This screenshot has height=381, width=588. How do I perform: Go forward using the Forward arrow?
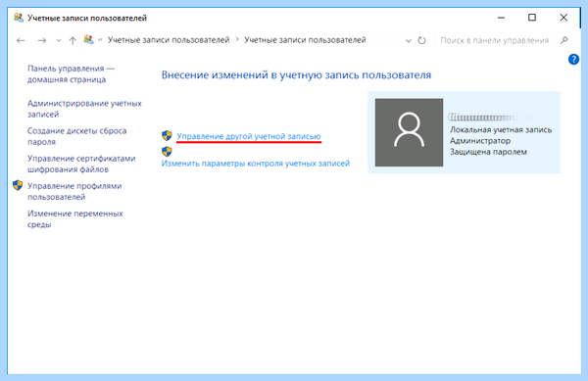pos(42,40)
